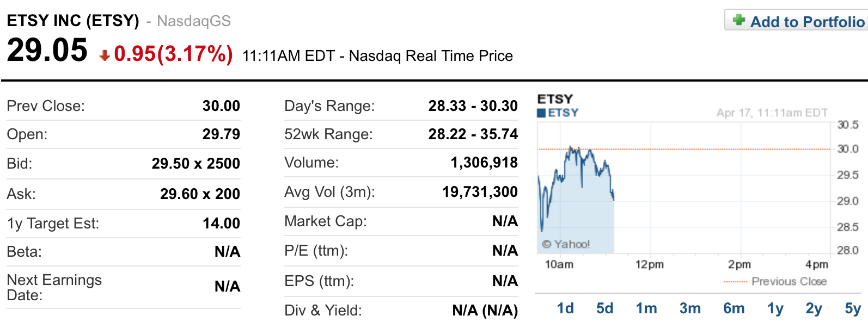Open the 1m chart timeframe
868x322 pixels.
(x=647, y=308)
